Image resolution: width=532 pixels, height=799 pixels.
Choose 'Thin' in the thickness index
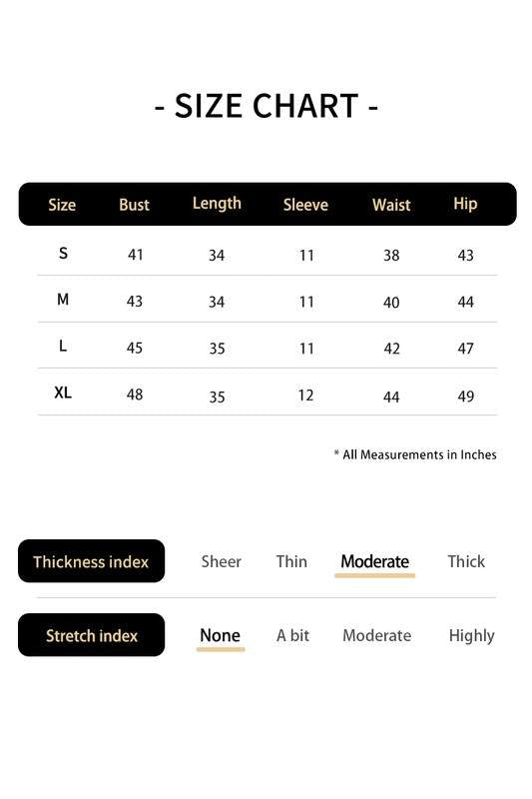coord(291,561)
